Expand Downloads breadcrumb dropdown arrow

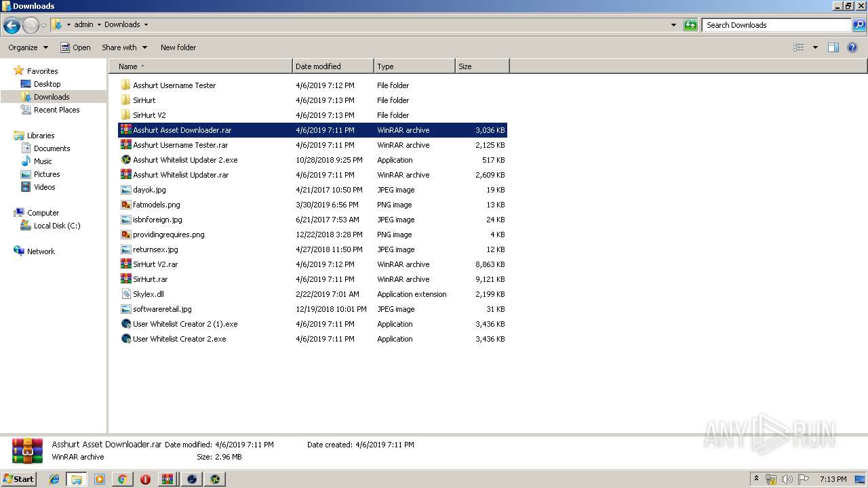tap(146, 24)
